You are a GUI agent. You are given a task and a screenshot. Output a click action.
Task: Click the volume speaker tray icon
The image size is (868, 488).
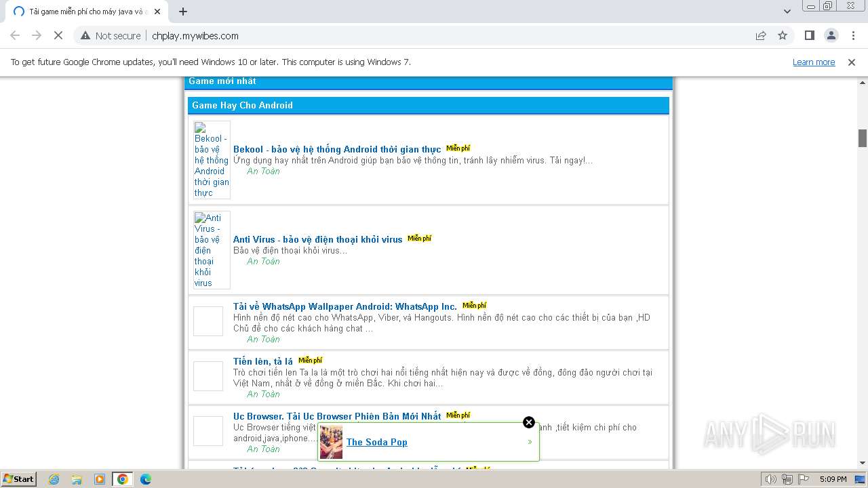771,479
